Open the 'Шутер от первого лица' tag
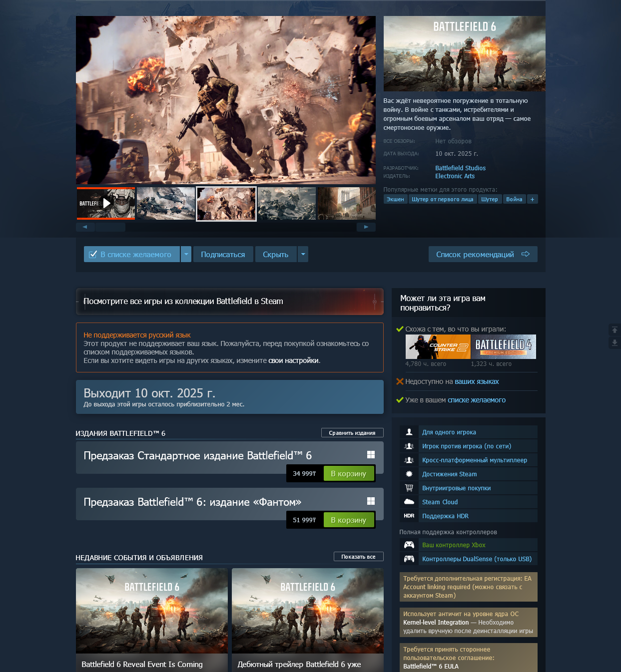 click(442, 199)
